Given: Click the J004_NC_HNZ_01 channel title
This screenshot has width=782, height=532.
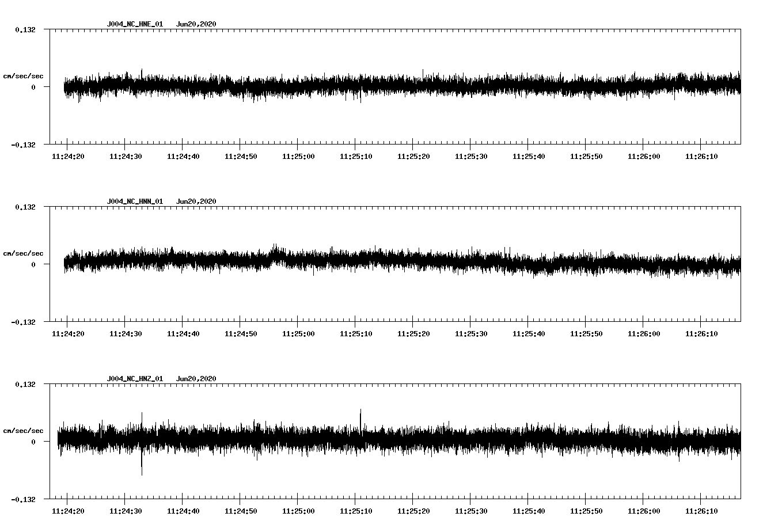Looking at the screenshot, I should tap(135, 379).
